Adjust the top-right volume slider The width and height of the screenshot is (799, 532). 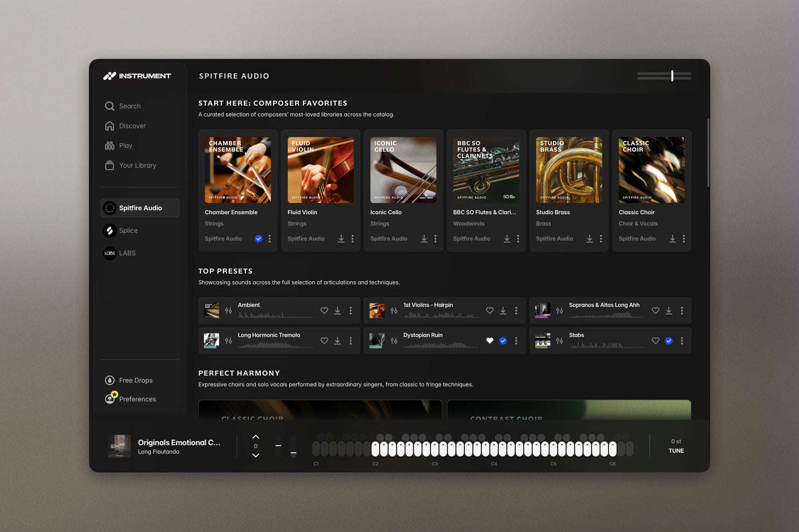pos(664,76)
